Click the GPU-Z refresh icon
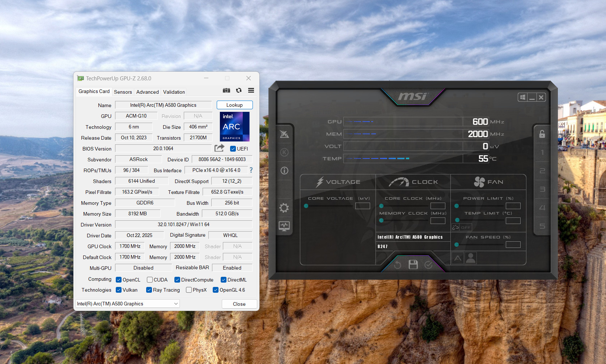The width and height of the screenshot is (606, 364). click(x=239, y=90)
